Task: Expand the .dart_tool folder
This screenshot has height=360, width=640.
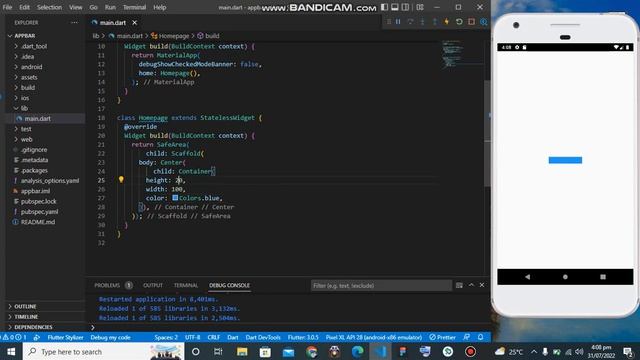Action: click(34, 47)
